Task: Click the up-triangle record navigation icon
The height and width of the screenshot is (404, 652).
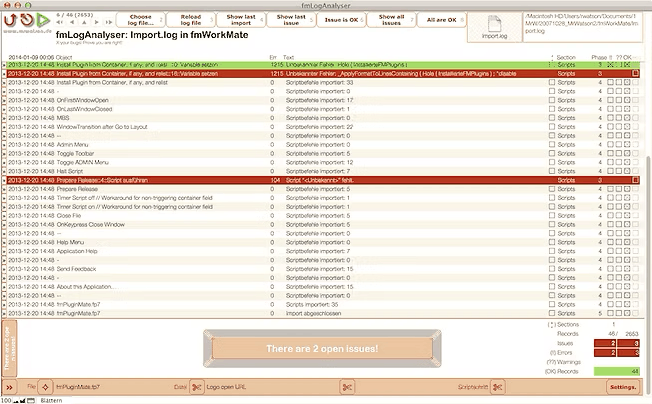Action: pos(84,22)
